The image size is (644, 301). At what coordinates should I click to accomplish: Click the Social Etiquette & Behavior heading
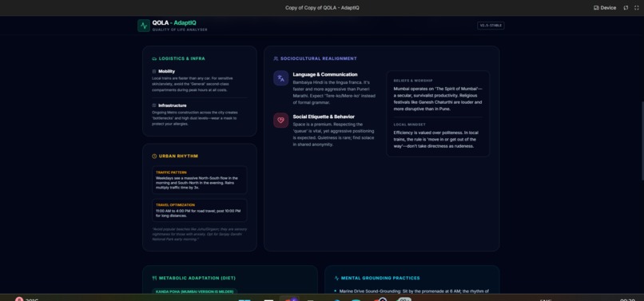click(324, 117)
